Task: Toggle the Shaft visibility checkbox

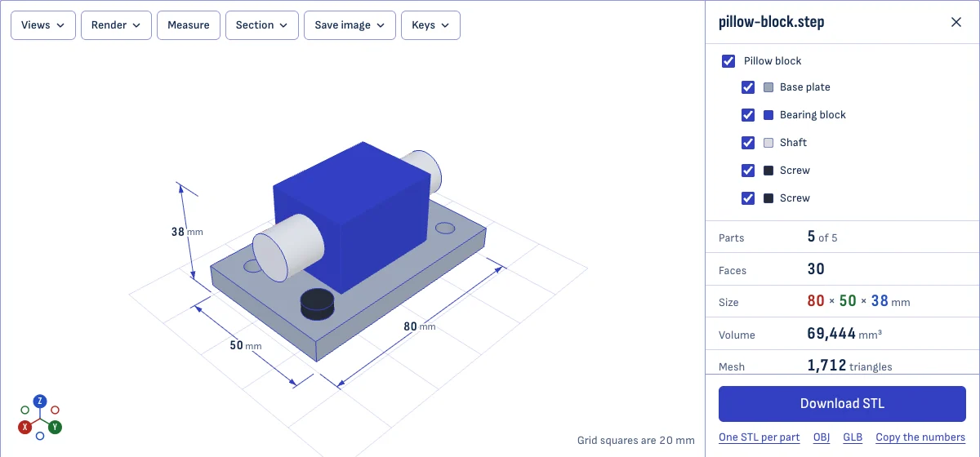Action: coord(748,143)
